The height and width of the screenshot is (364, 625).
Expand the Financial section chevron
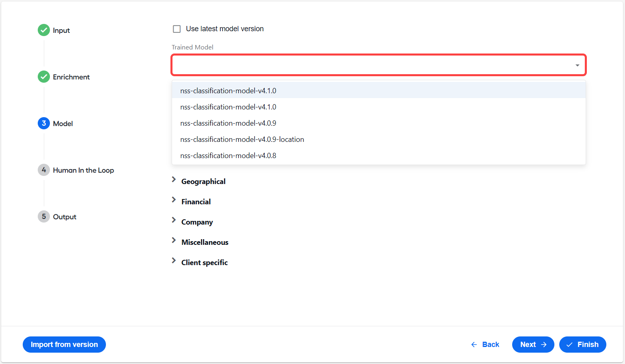coord(174,200)
